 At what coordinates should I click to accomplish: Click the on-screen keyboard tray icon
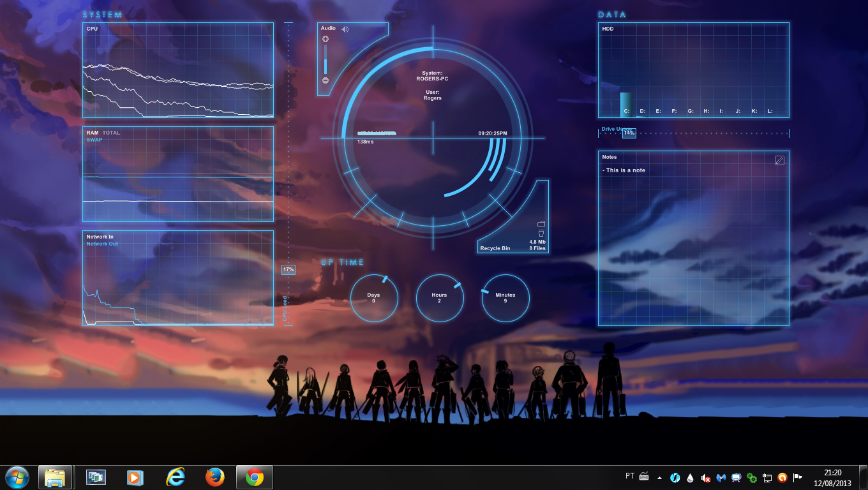(x=644, y=476)
